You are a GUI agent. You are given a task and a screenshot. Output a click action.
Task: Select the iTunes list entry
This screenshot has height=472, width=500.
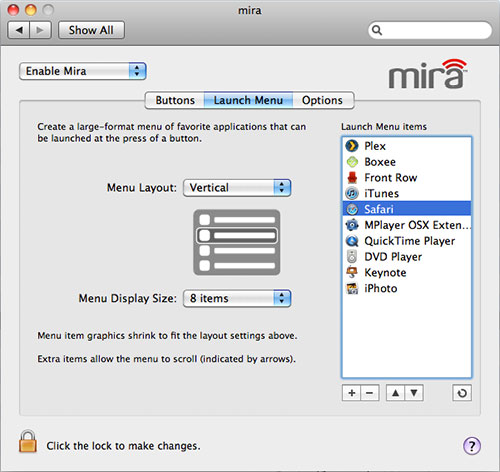407,193
